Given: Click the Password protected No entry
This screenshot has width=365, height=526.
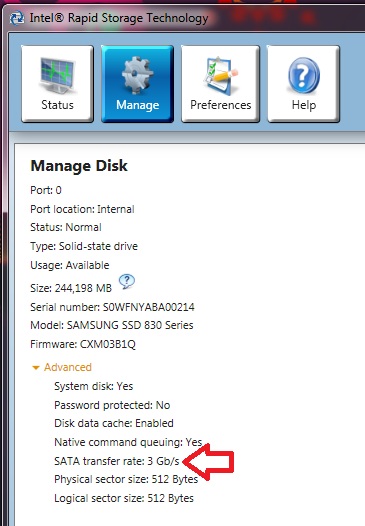Looking at the screenshot, I should coord(112,405).
